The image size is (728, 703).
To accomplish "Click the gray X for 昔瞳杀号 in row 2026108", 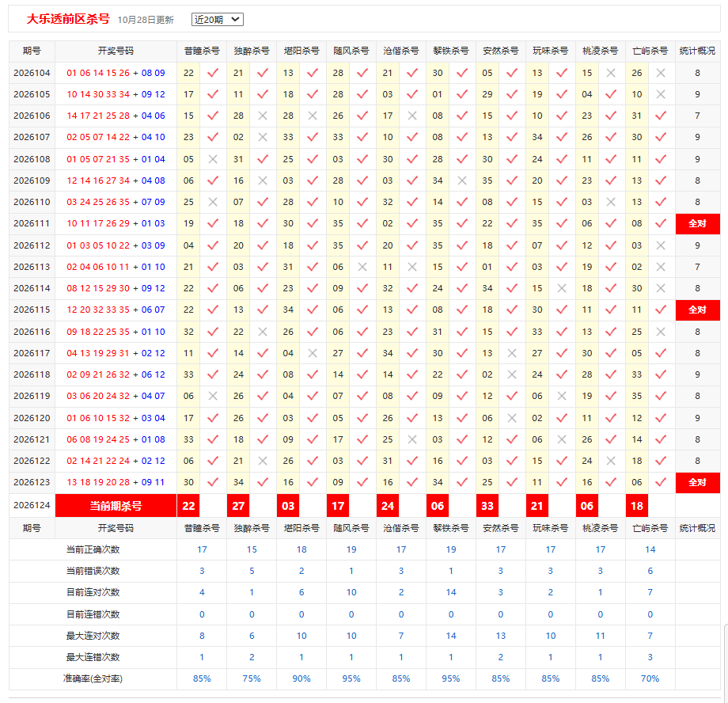I will click(x=213, y=159).
